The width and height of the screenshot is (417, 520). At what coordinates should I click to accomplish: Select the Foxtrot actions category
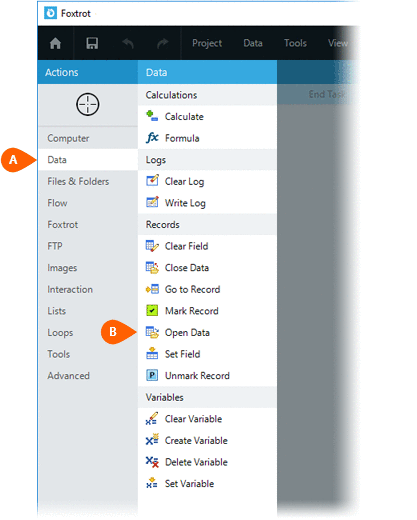[x=88, y=225]
